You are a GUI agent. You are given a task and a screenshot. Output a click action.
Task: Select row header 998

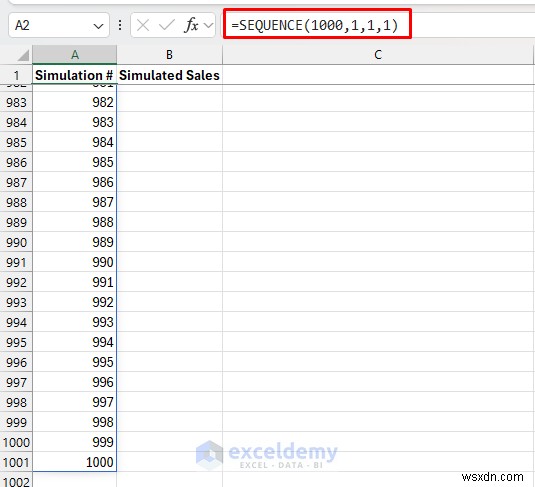coord(16,402)
